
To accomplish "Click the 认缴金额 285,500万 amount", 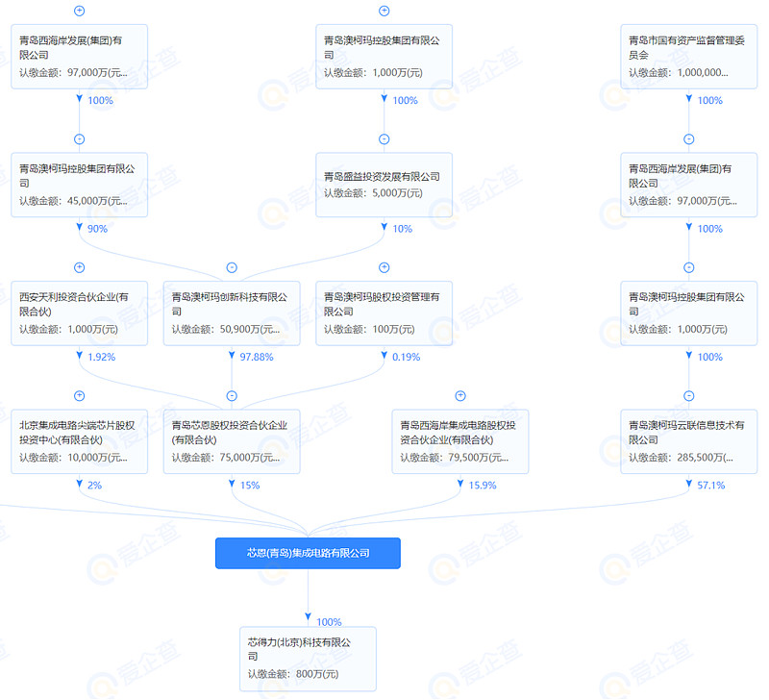I will [682, 458].
